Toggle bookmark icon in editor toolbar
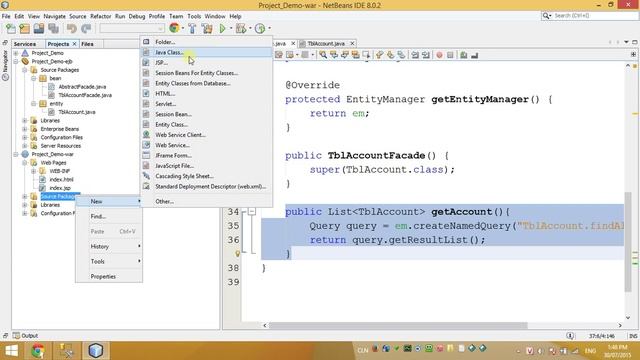 pyautogui.click(x=401, y=55)
